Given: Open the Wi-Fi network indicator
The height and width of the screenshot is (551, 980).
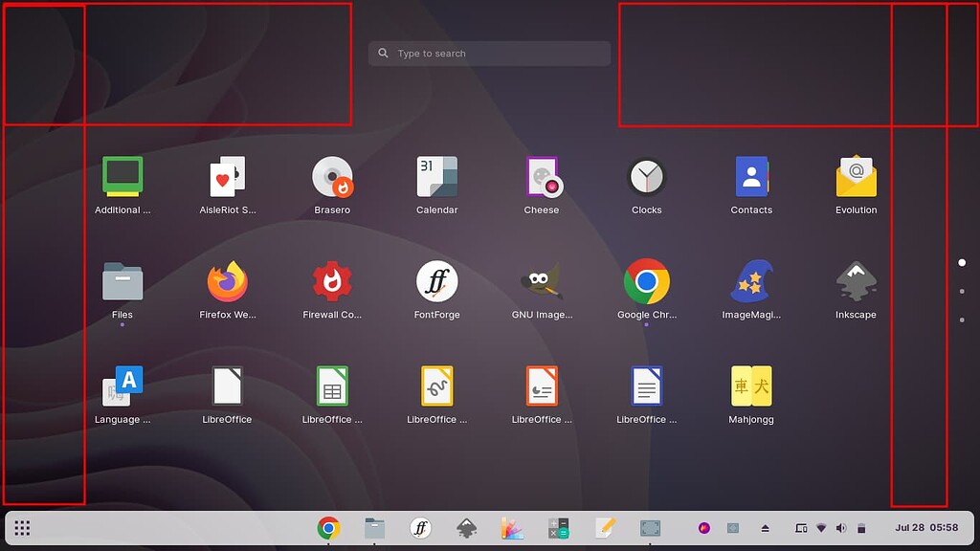Looking at the screenshot, I should pyautogui.click(x=821, y=528).
